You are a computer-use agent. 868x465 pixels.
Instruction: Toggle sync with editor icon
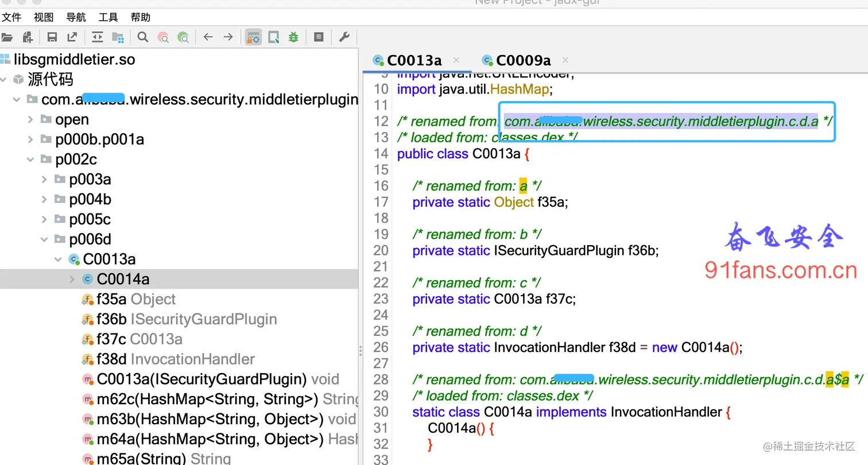97,37
